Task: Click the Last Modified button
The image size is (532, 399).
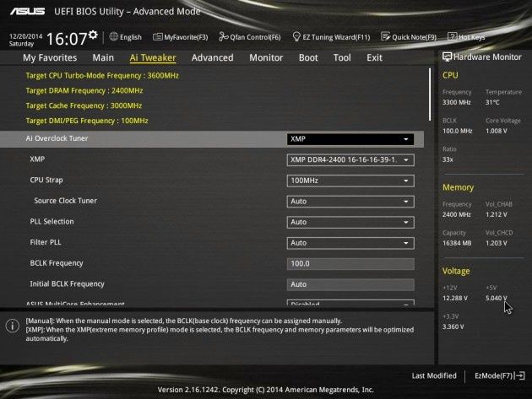Action: click(434, 375)
